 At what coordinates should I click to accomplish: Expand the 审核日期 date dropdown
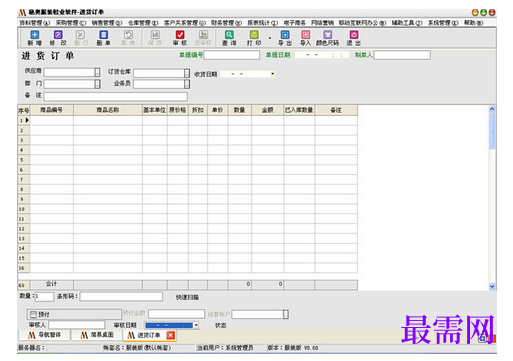coord(196,325)
